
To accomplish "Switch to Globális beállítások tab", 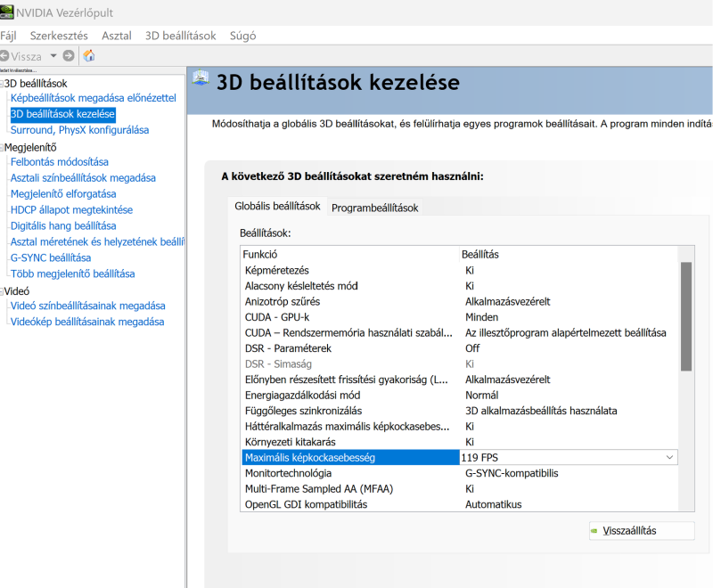I will point(277,207).
